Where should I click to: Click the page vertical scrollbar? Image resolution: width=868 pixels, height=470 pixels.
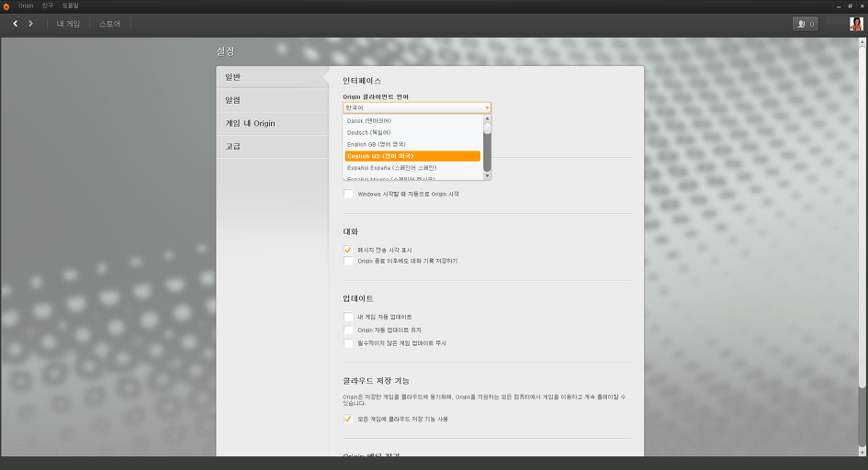[x=862, y=217]
